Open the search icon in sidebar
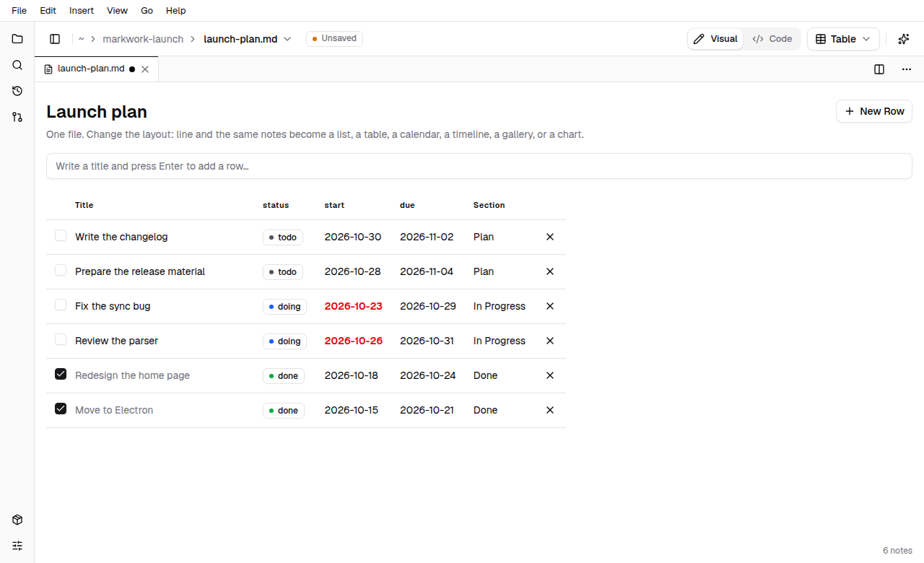 (x=17, y=65)
